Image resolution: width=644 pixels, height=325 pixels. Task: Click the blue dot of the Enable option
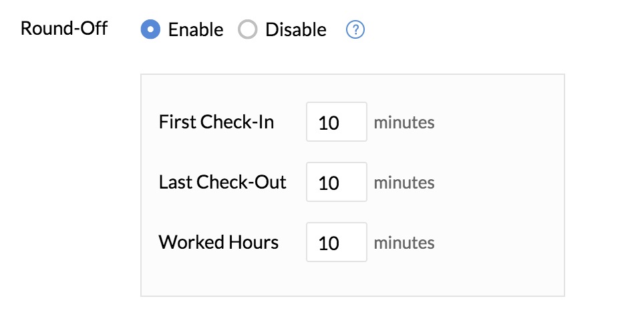pyautogui.click(x=150, y=29)
